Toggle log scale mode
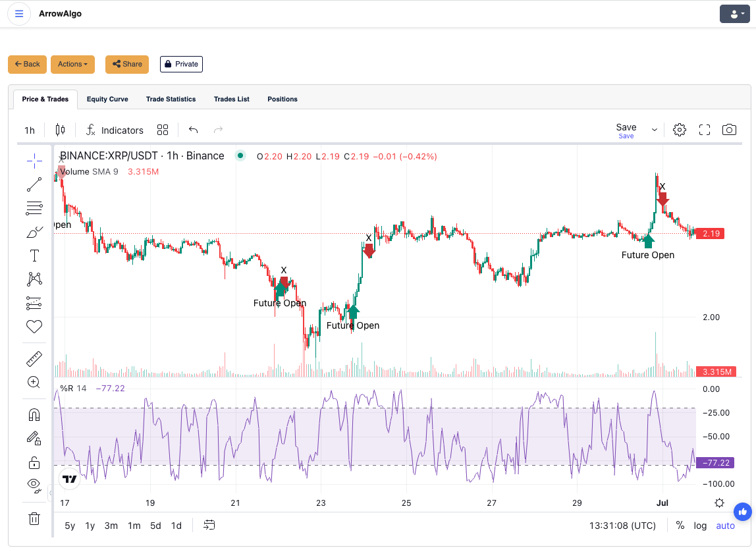This screenshot has height=548, width=756. (700, 526)
